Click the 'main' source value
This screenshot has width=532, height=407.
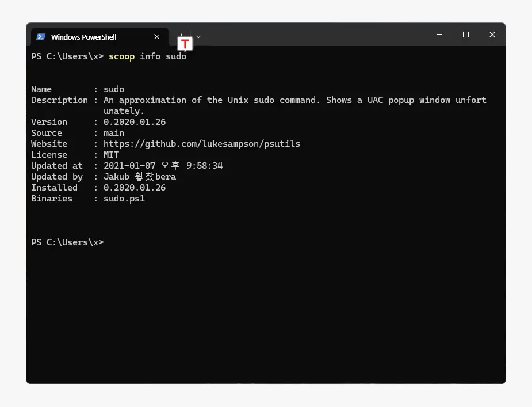coord(113,133)
